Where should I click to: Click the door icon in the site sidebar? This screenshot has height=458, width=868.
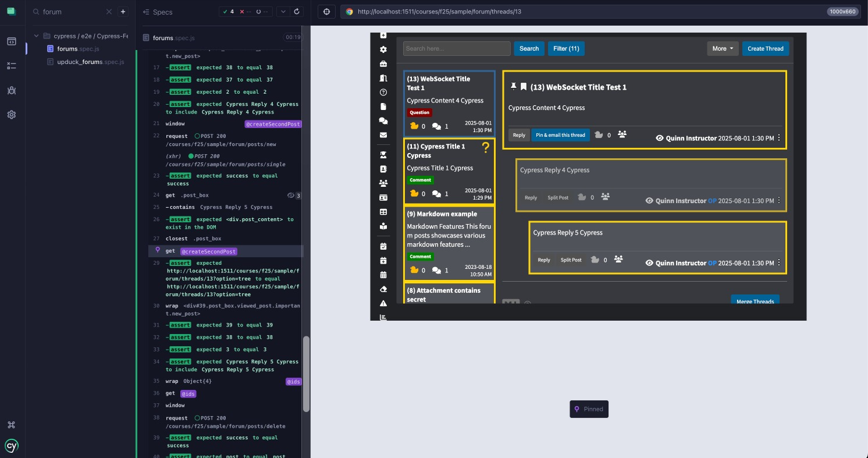tap(383, 78)
